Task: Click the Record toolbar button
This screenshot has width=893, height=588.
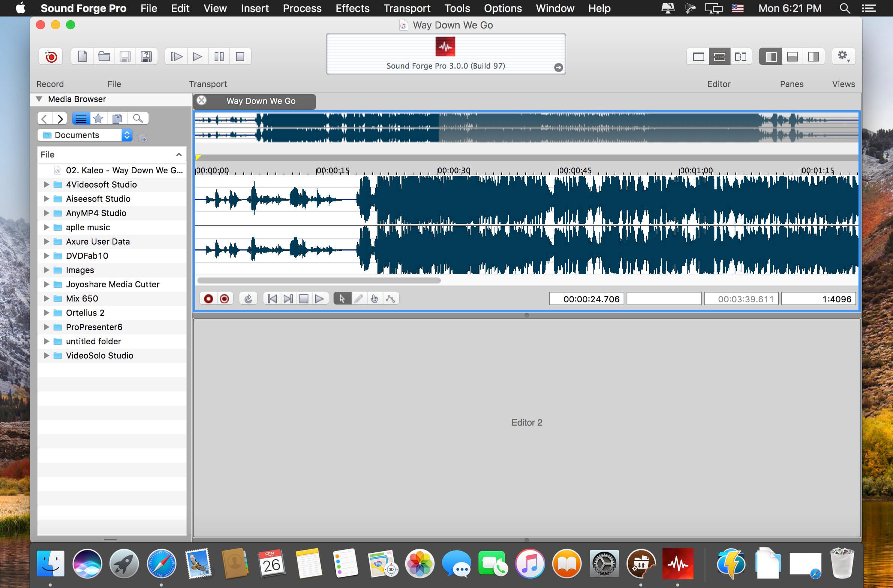Action: [x=51, y=57]
